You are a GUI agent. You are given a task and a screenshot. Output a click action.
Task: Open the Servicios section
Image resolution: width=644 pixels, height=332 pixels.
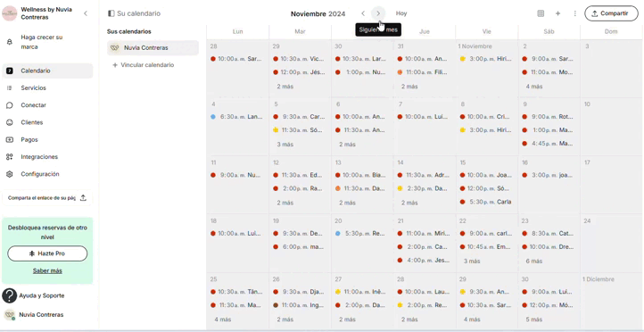(47, 88)
